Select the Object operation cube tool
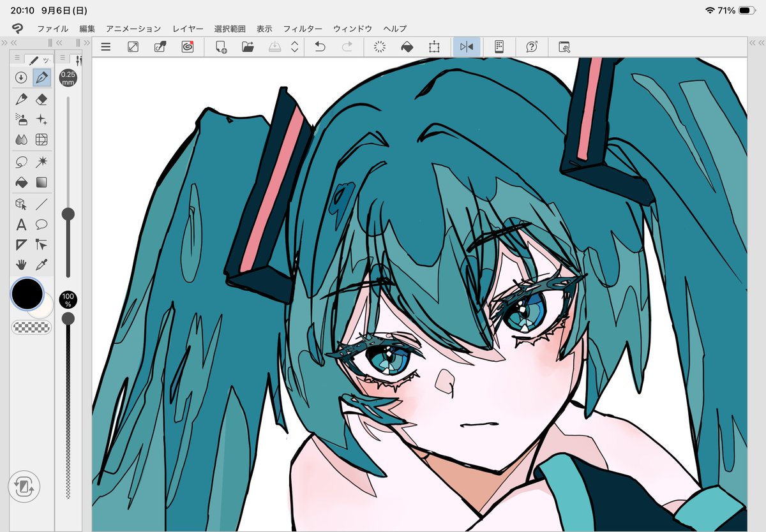766x532 pixels. tap(21, 204)
